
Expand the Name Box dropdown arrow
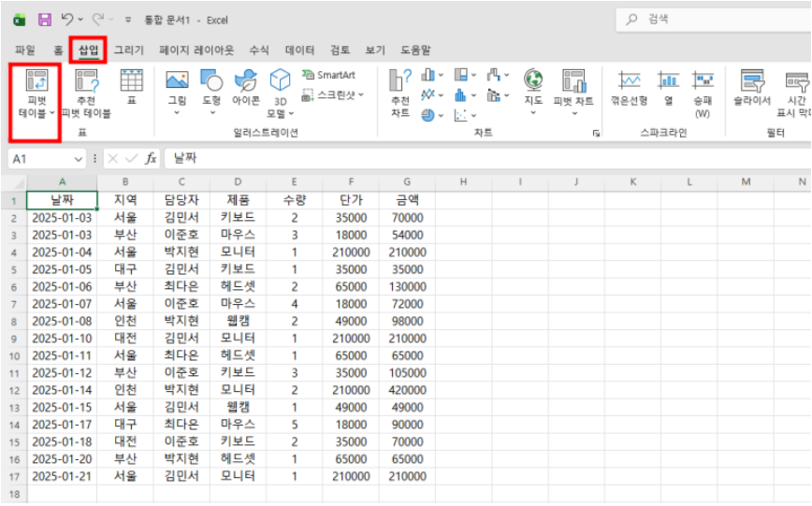click(80, 159)
